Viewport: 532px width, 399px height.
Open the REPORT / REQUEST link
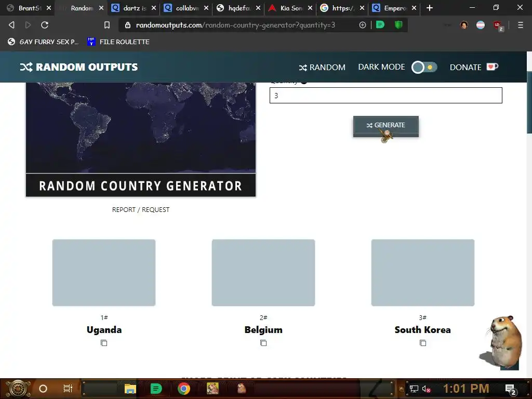pos(141,210)
